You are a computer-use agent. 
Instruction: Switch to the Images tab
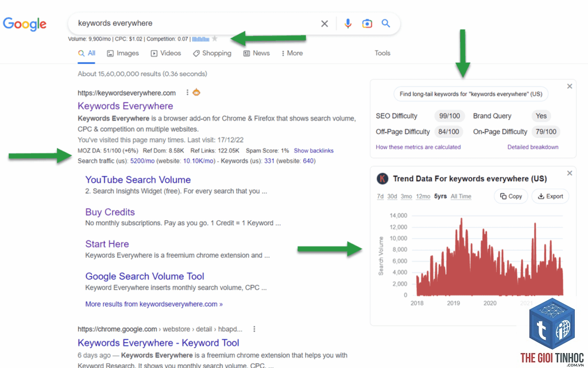(123, 53)
